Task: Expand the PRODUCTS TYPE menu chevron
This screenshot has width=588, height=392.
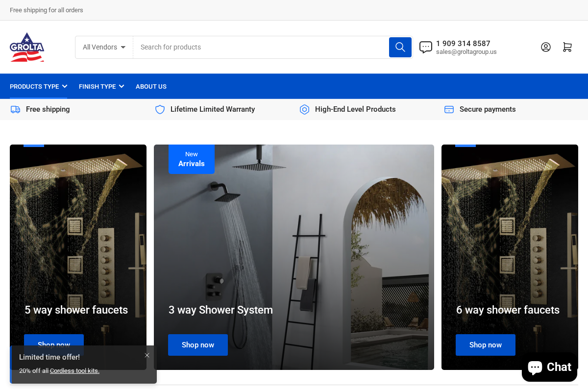Action: coord(65,86)
